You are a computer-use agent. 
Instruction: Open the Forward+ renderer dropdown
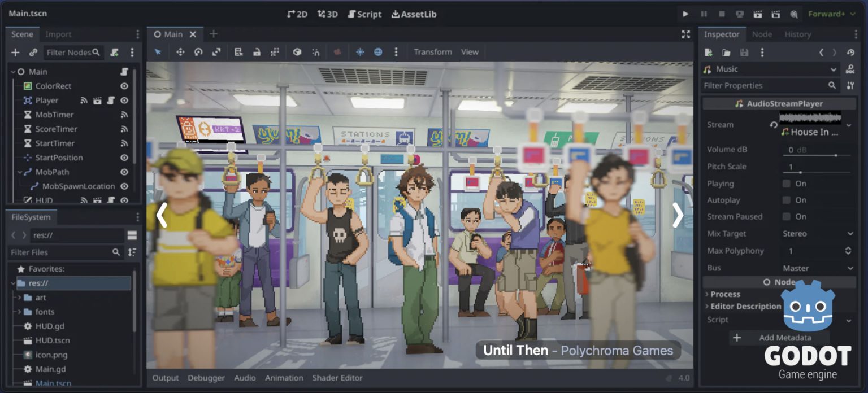tap(831, 14)
